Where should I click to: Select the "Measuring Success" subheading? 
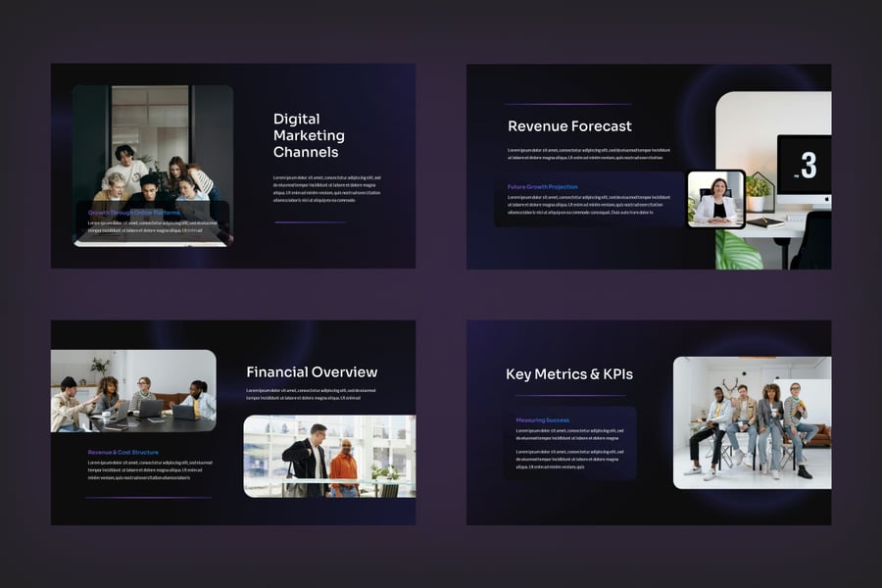click(542, 419)
